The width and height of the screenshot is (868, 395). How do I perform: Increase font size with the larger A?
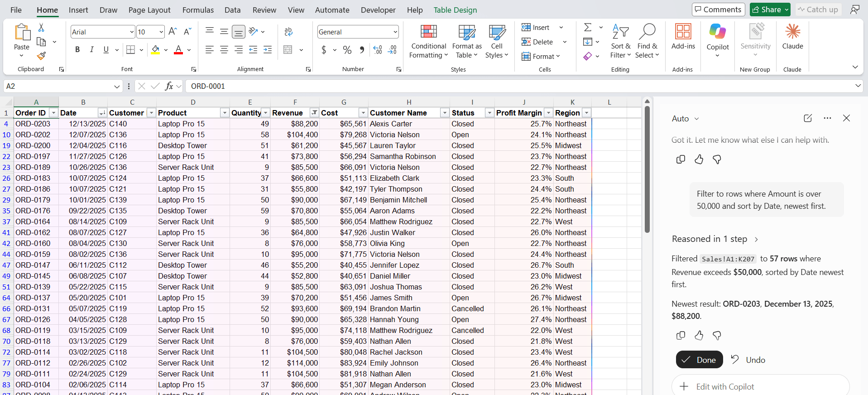(x=173, y=31)
